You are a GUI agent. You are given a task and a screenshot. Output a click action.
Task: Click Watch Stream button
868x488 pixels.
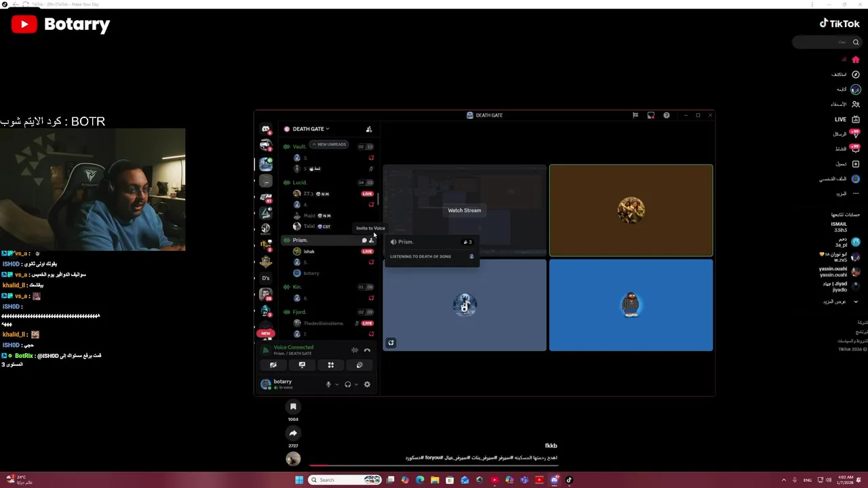[x=465, y=210]
